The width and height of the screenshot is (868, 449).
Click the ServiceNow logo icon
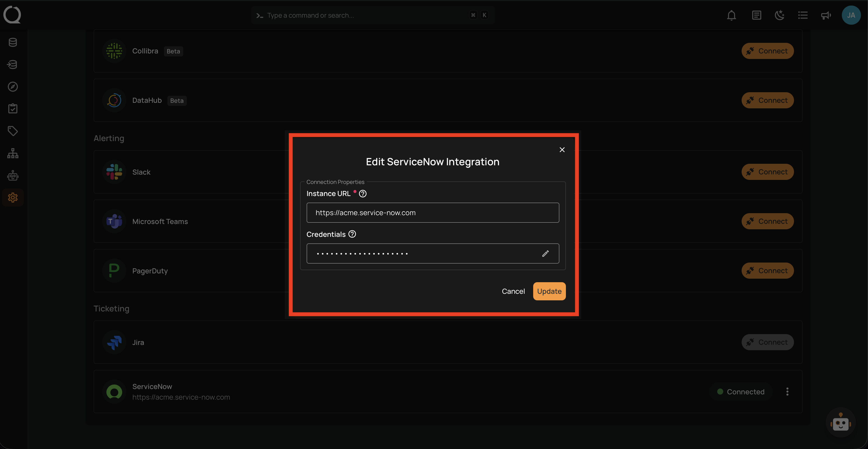tap(114, 392)
